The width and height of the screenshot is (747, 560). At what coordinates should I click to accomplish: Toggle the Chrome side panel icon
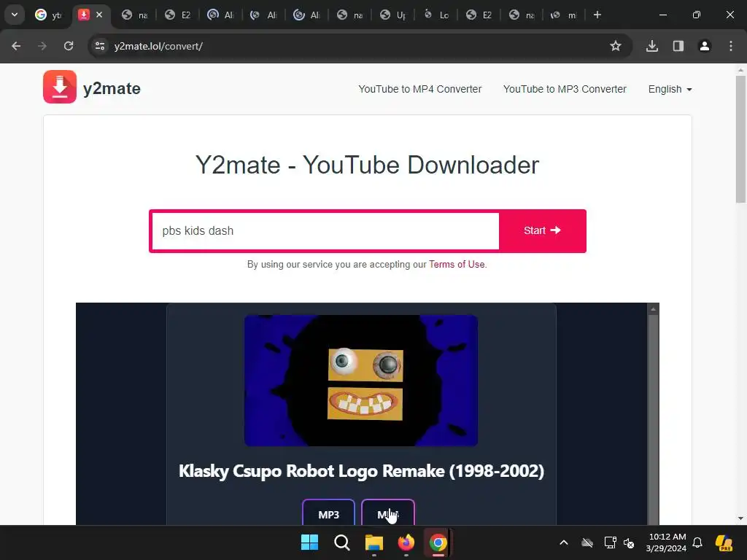click(x=678, y=46)
